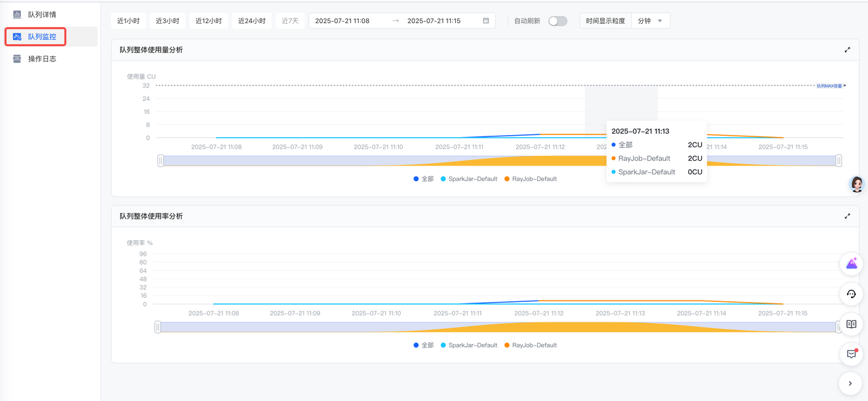Collapse the floating toolbar with the chevron arrow
868x401 pixels.
tap(850, 384)
